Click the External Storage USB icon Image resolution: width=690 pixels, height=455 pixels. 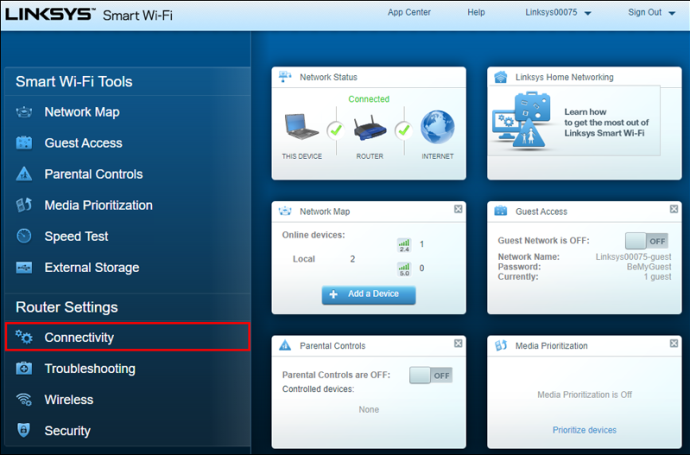coord(24,267)
